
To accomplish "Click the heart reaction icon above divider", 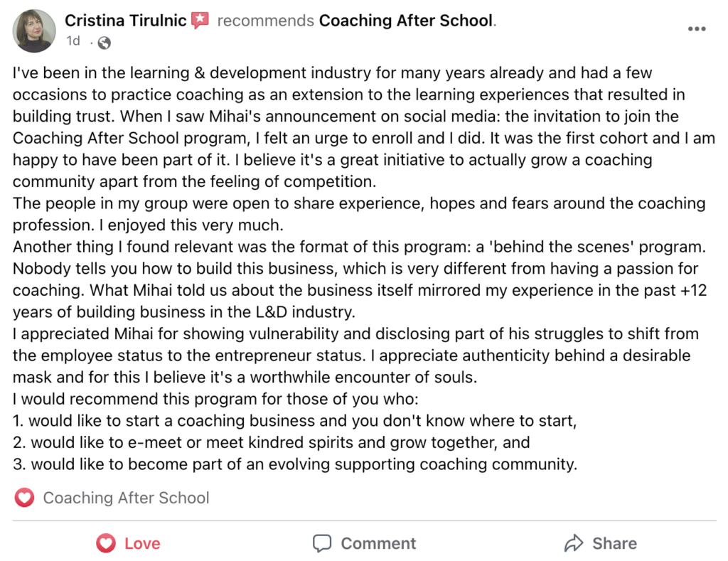I will click(x=24, y=498).
